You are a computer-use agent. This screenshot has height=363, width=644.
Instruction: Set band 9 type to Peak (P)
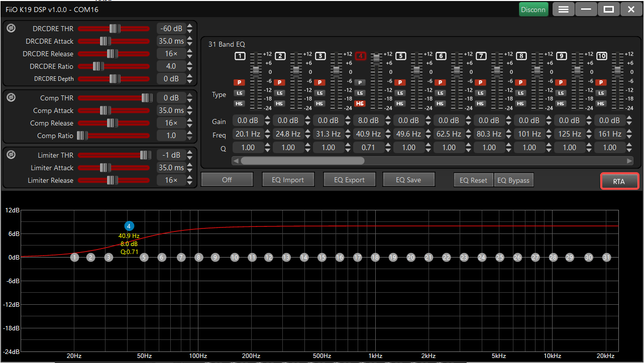coord(561,82)
